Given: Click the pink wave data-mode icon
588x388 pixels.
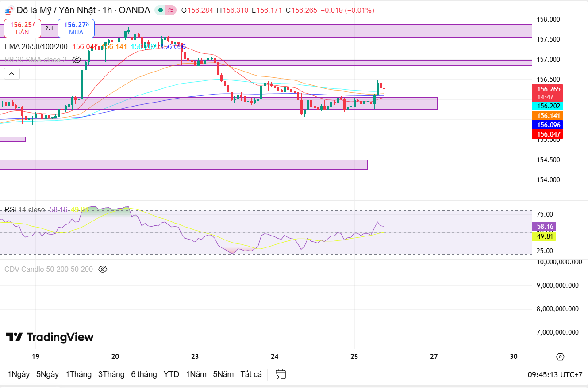Looking at the screenshot, I should tap(171, 10).
